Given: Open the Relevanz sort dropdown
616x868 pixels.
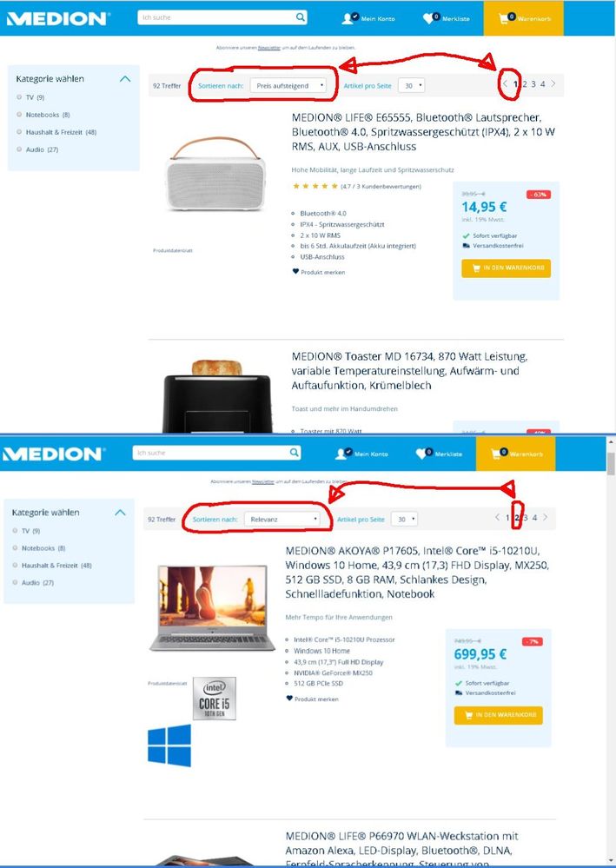Looking at the screenshot, I should 282,520.
